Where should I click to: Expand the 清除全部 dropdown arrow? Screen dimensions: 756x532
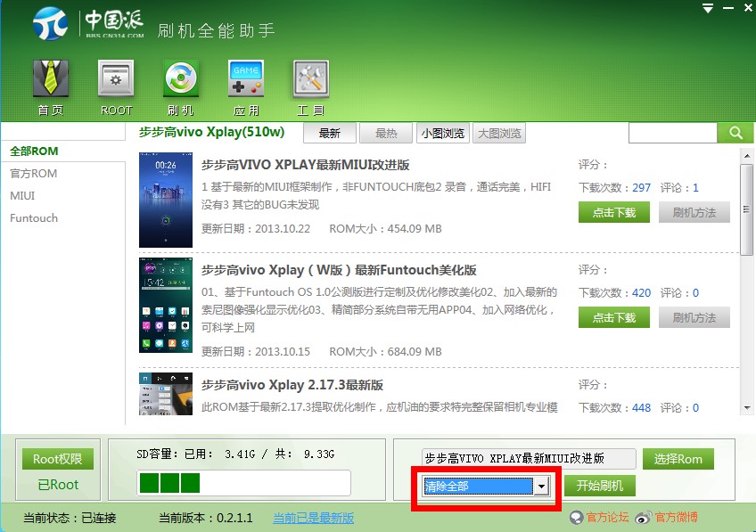coord(541,487)
